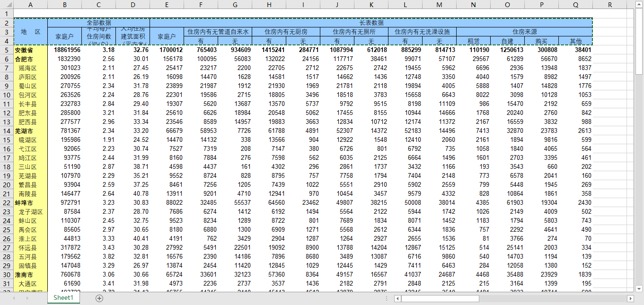Click the tab bar splitter handle dots
This screenshot has height=305, width=644.
387,298
